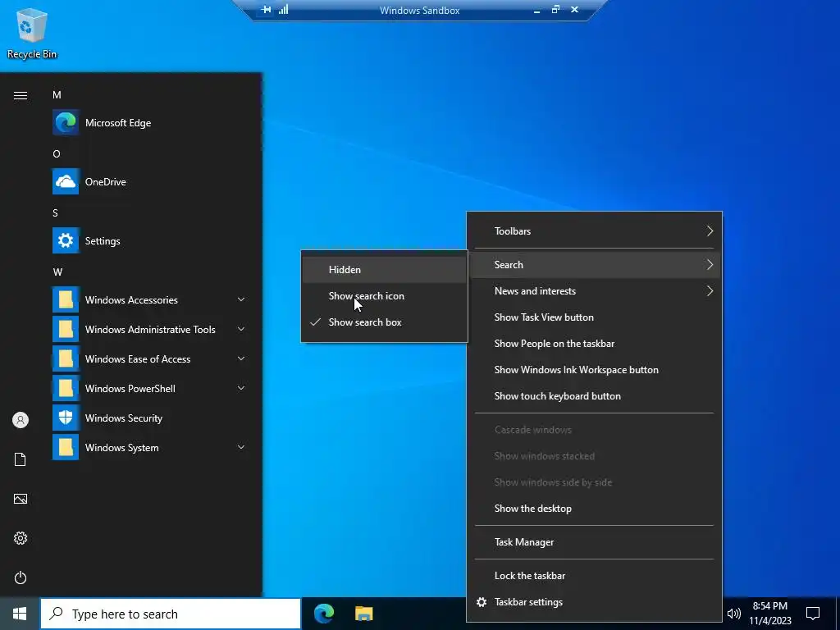Open the Action Center notification icon
This screenshot has width=840, height=630.
click(813, 614)
